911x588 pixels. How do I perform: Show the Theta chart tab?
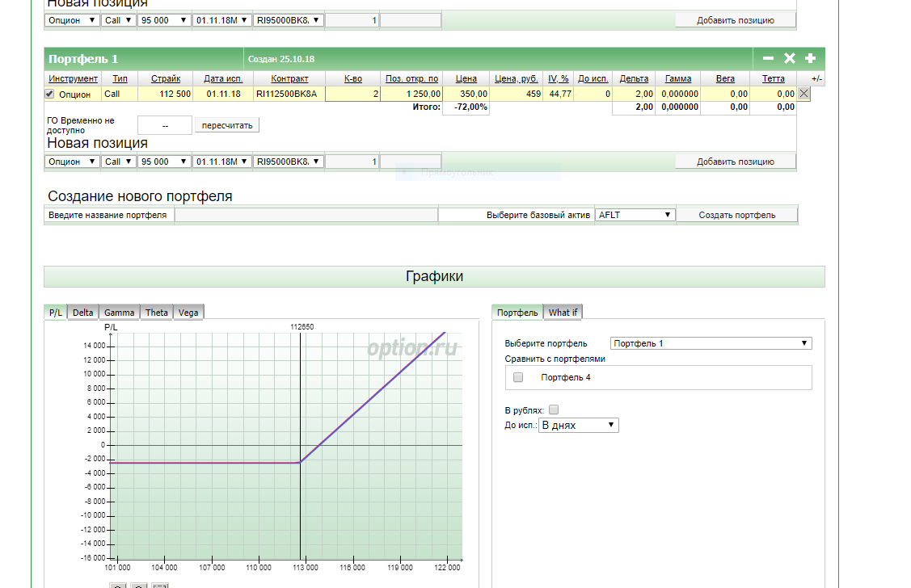[157, 313]
